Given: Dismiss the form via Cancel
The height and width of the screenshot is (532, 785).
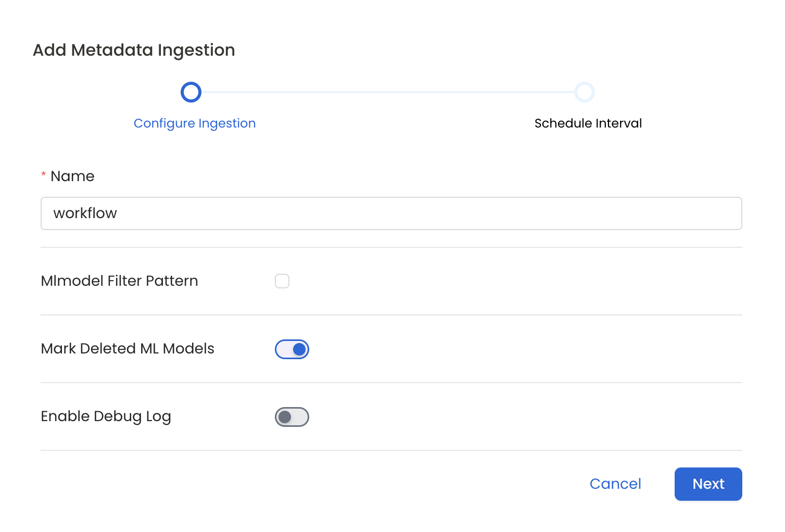Looking at the screenshot, I should click(x=615, y=484).
